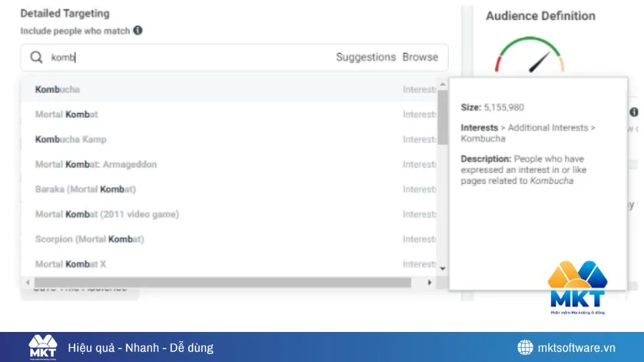Open the Browse targeting categories
This screenshot has width=644, height=362.
pos(420,57)
